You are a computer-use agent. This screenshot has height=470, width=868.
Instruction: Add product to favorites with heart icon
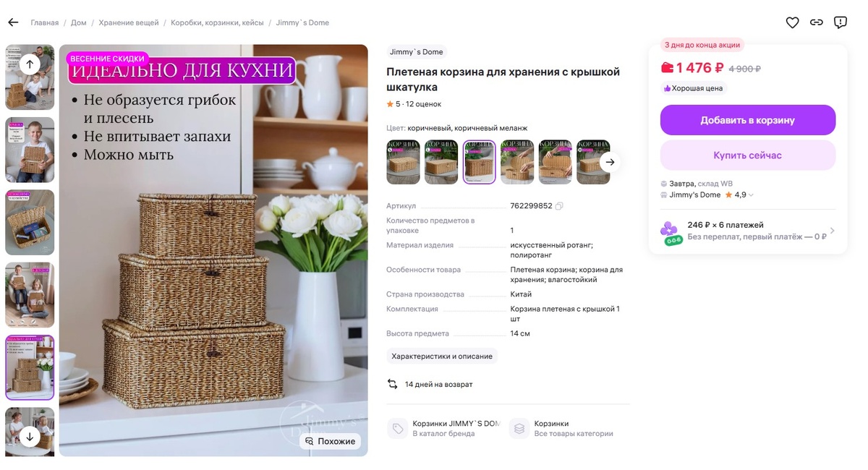793,22
